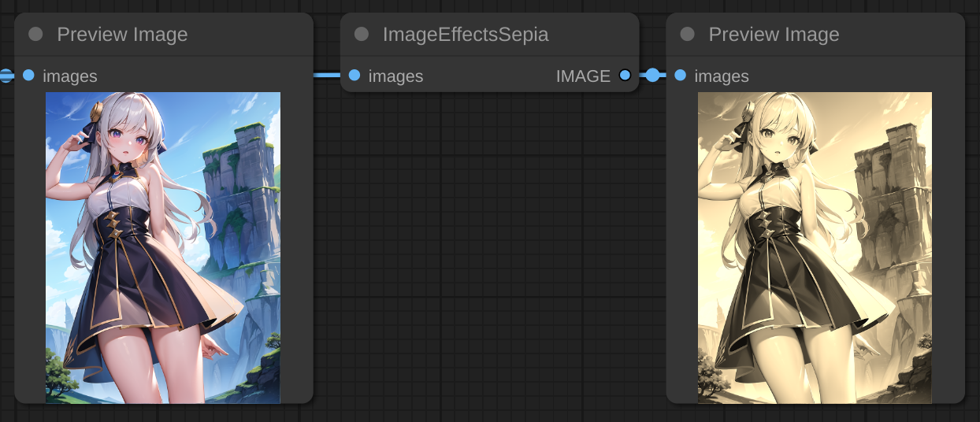Viewport: 980px width, 422px height.
Task: Click the incoming link connector at far left edge
Action: [6, 76]
